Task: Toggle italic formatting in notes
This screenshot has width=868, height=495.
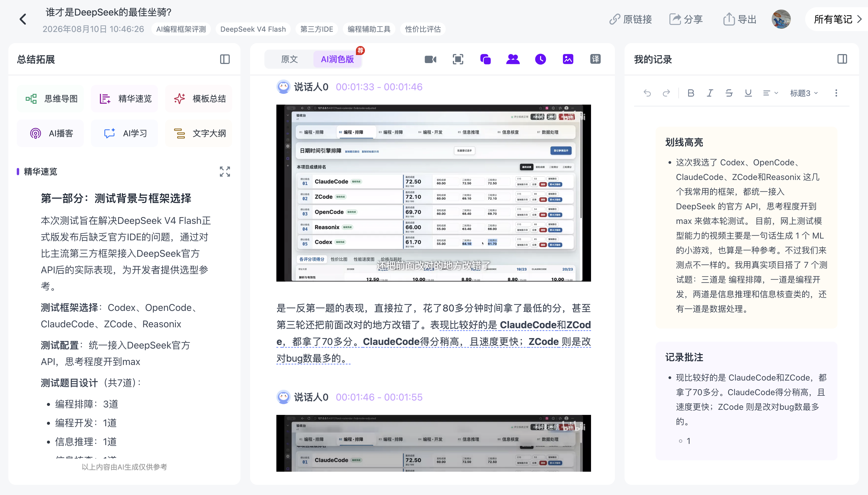Action: click(x=710, y=93)
